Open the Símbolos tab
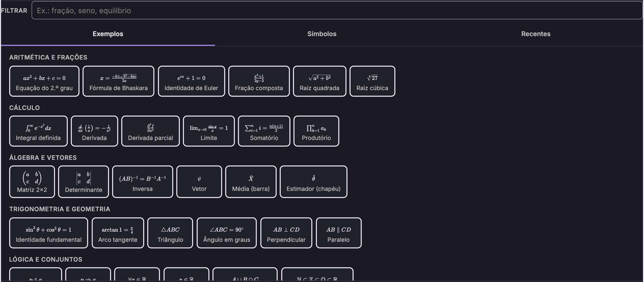Image resolution: width=644 pixels, height=282 pixels. [322, 34]
